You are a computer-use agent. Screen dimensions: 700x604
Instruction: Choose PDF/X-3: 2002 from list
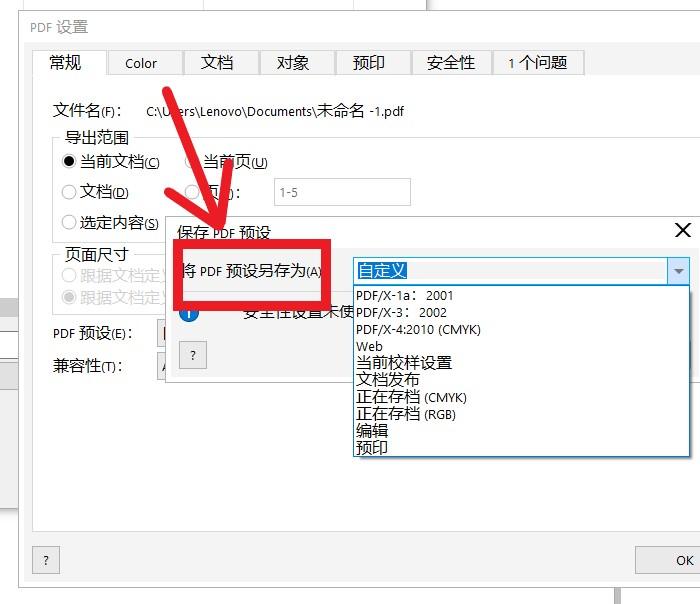[x=521, y=312]
